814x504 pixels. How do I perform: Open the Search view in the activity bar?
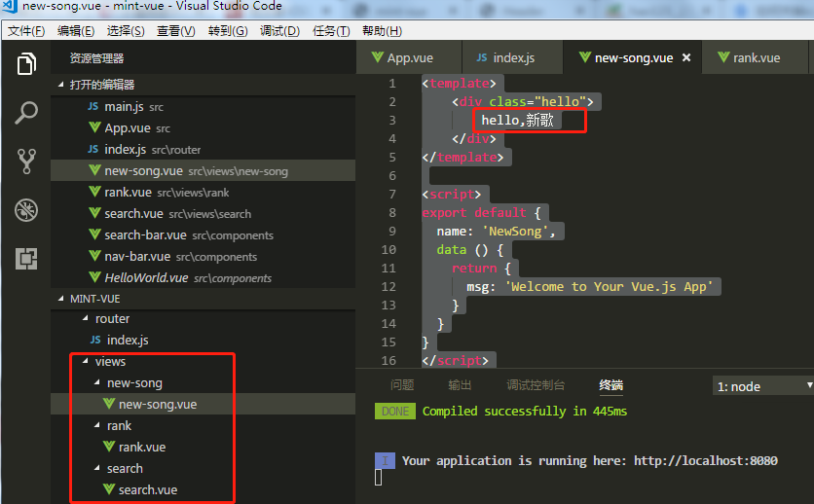[x=26, y=113]
